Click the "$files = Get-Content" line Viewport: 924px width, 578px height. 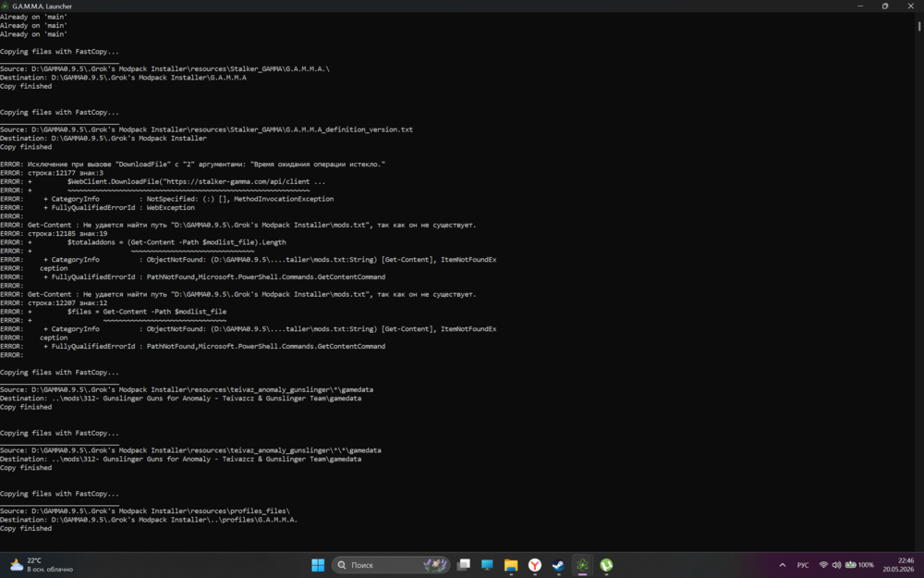tap(113, 312)
